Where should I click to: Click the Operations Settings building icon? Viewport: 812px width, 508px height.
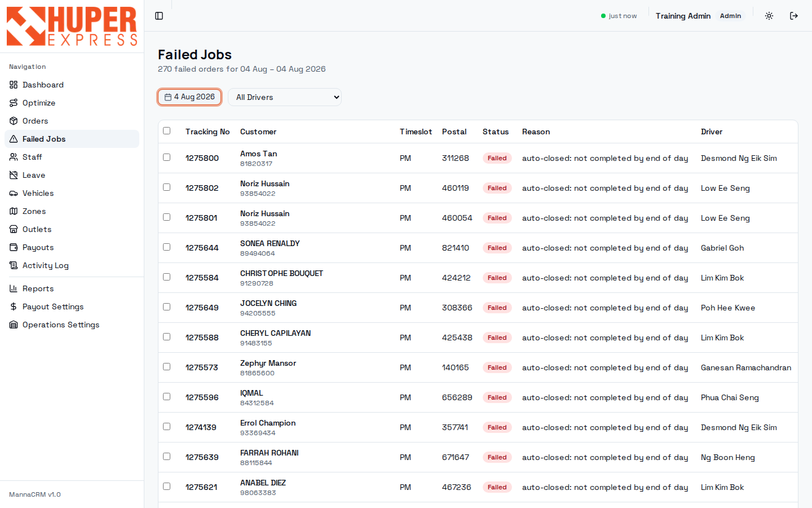pyautogui.click(x=14, y=325)
